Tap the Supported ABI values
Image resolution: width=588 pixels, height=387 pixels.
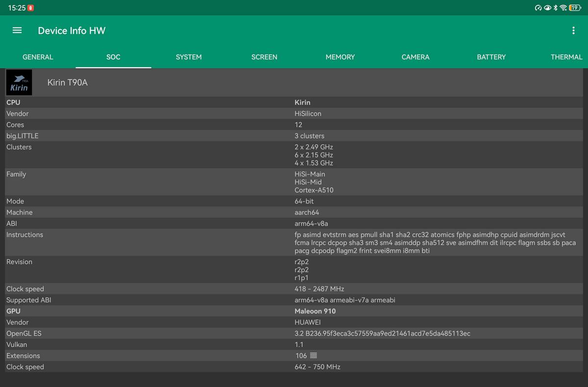(345, 300)
